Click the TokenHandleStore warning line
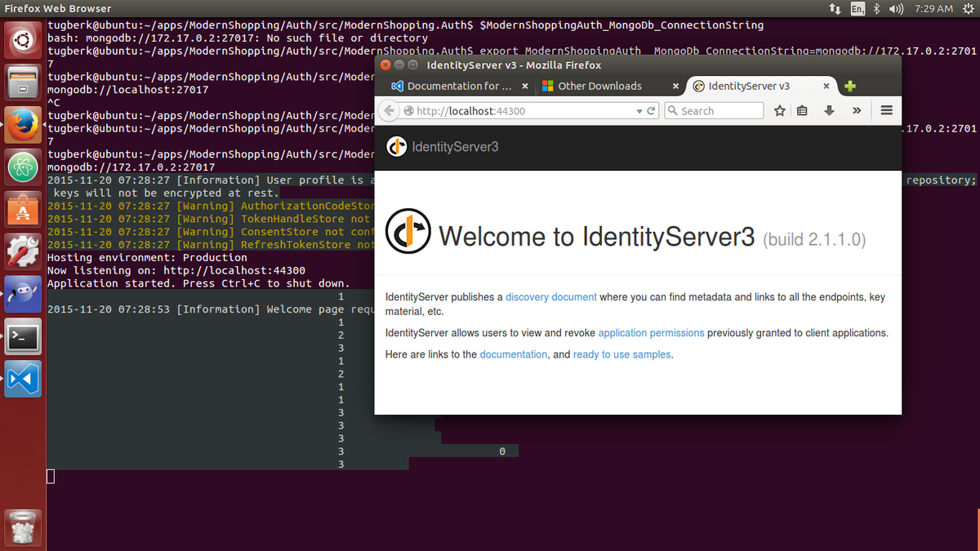The height and width of the screenshot is (551, 980). coord(210,219)
